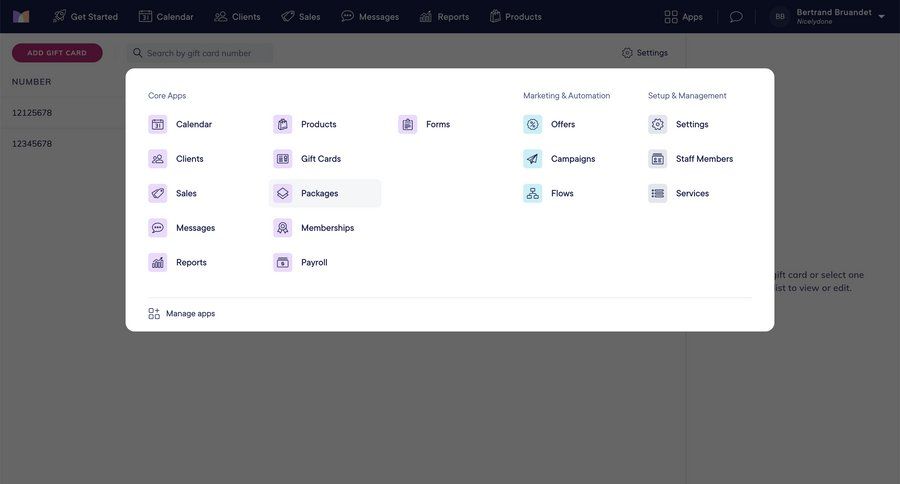Click the magnifier icon in gift card search
The image size is (900, 484).
137,53
